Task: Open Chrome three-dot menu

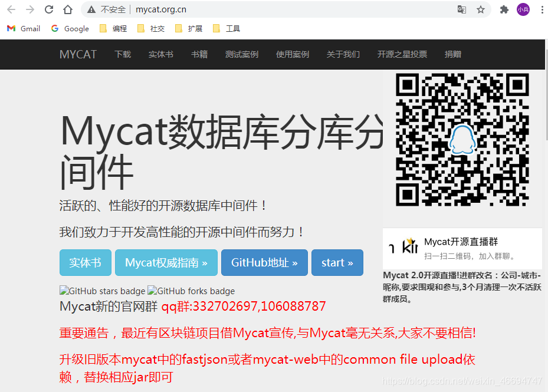Action: tap(542, 9)
